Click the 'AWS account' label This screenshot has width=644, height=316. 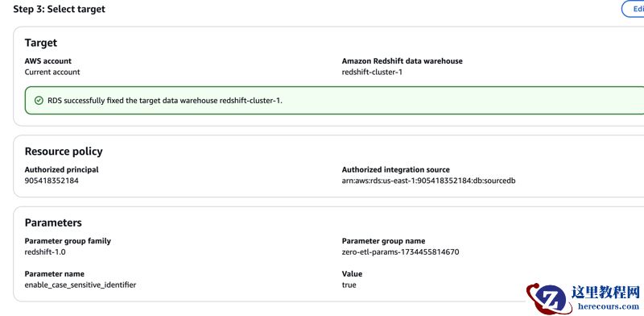pyautogui.click(x=48, y=61)
